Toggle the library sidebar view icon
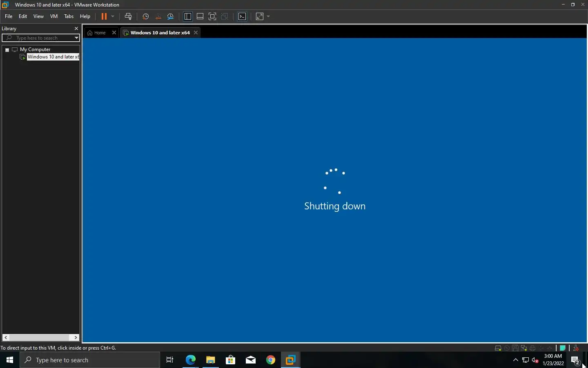The width and height of the screenshot is (588, 368). coord(188,16)
